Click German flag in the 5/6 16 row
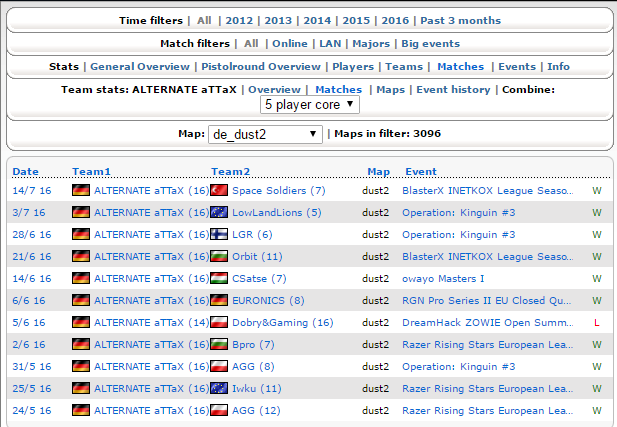The height and width of the screenshot is (427, 617). 81,323
